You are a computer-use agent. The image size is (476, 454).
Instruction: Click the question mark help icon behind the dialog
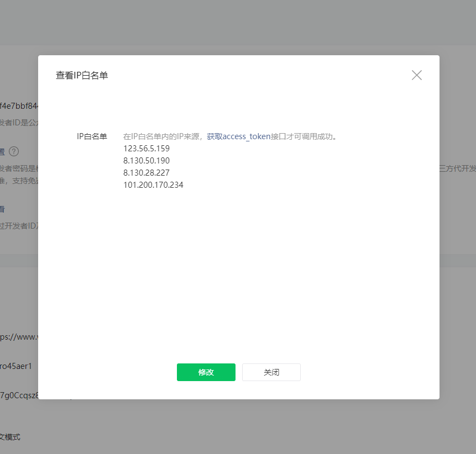[x=14, y=151]
